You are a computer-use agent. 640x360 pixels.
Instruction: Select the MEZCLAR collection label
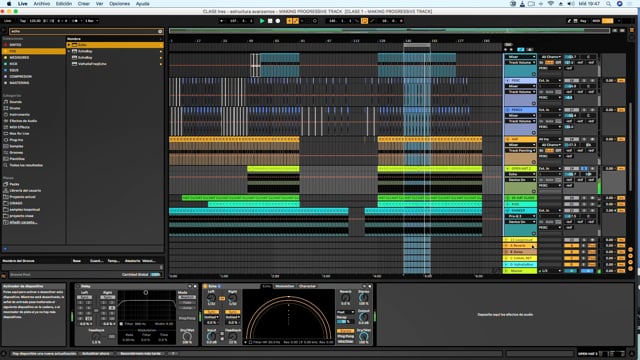(x=19, y=58)
